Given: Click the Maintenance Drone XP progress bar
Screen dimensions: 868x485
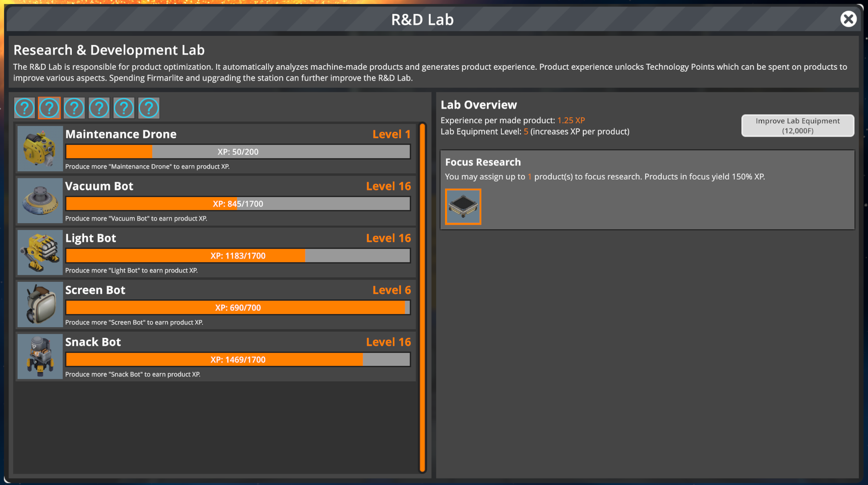Looking at the screenshot, I should pyautogui.click(x=238, y=152).
